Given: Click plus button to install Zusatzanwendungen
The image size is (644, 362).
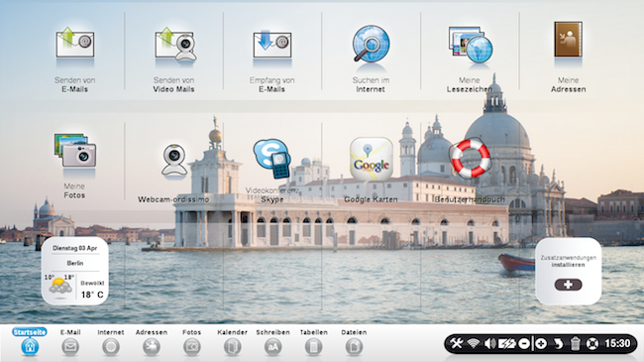Looking at the screenshot, I should [568, 285].
